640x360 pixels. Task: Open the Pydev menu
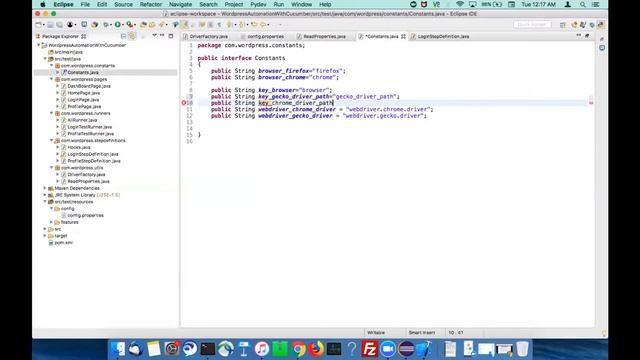(x=258, y=4)
